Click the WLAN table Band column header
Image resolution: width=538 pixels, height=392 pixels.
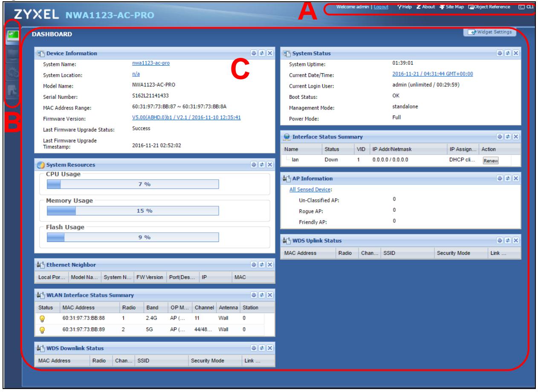pyautogui.click(x=156, y=307)
